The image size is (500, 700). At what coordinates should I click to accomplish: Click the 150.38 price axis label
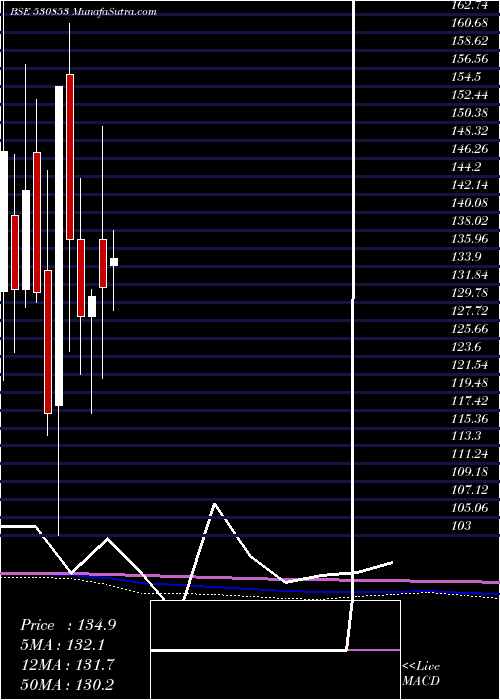point(470,112)
